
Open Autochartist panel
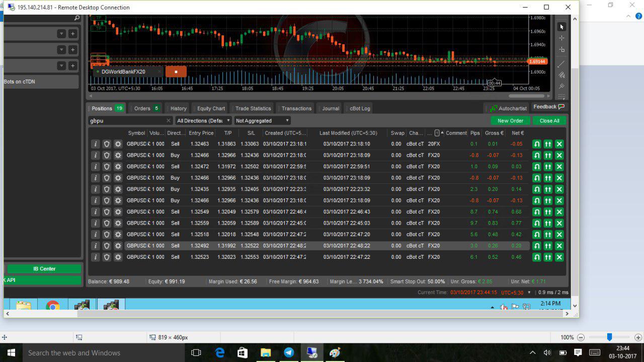(x=508, y=108)
